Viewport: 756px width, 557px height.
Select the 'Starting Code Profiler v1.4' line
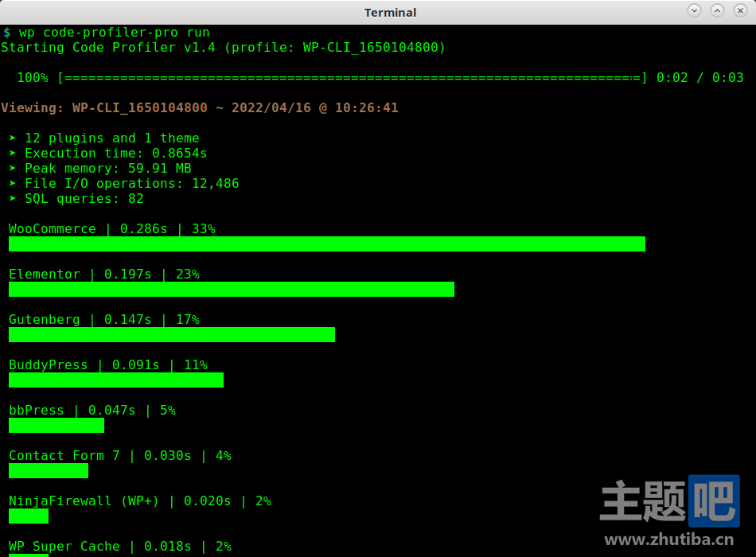224,47
